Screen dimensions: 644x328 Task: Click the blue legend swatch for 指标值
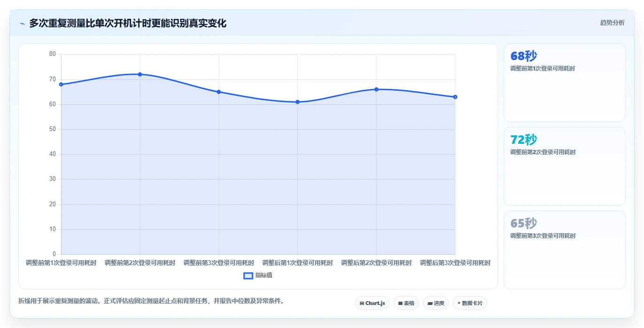(x=248, y=276)
